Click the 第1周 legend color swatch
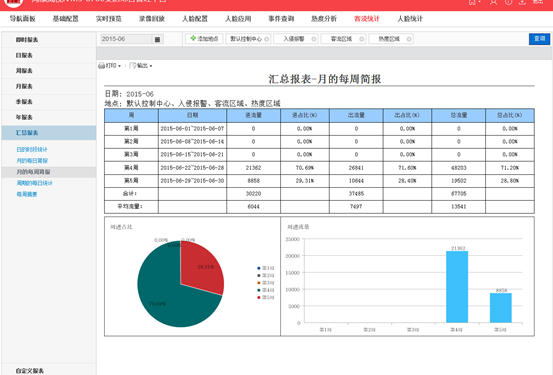 [x=259, y=268]
